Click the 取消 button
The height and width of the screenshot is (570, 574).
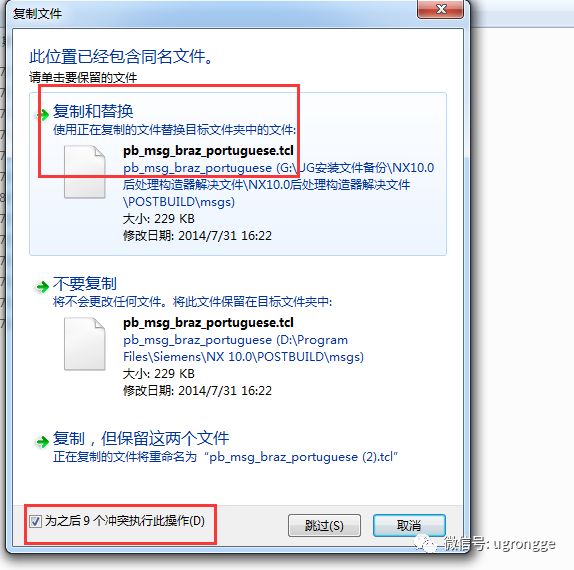click(x=409, y=526)
